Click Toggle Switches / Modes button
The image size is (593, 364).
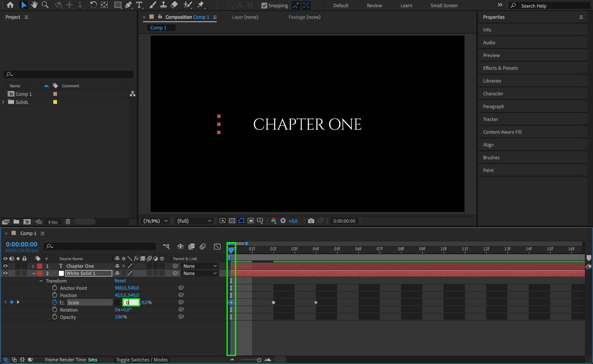pos(142,360)
